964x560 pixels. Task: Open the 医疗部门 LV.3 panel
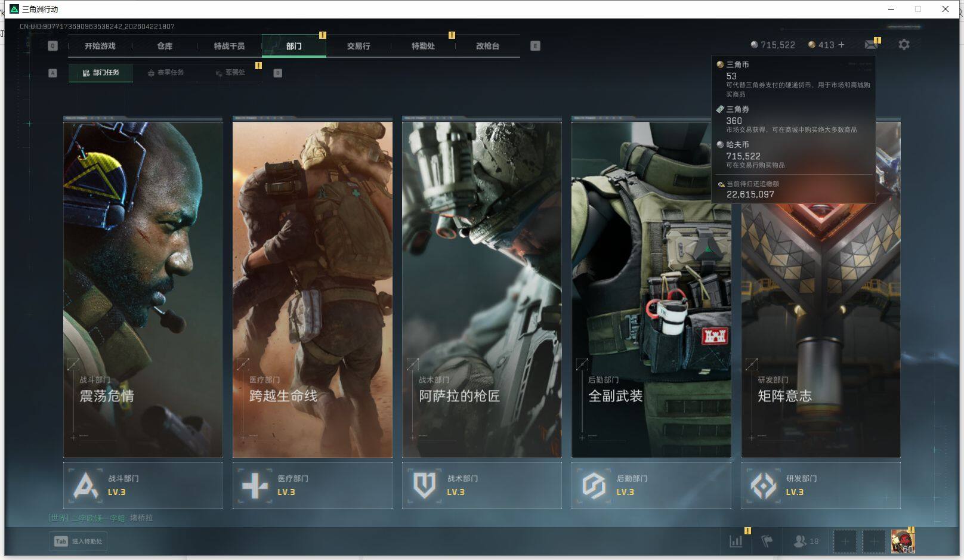click(x=312, y=485)
